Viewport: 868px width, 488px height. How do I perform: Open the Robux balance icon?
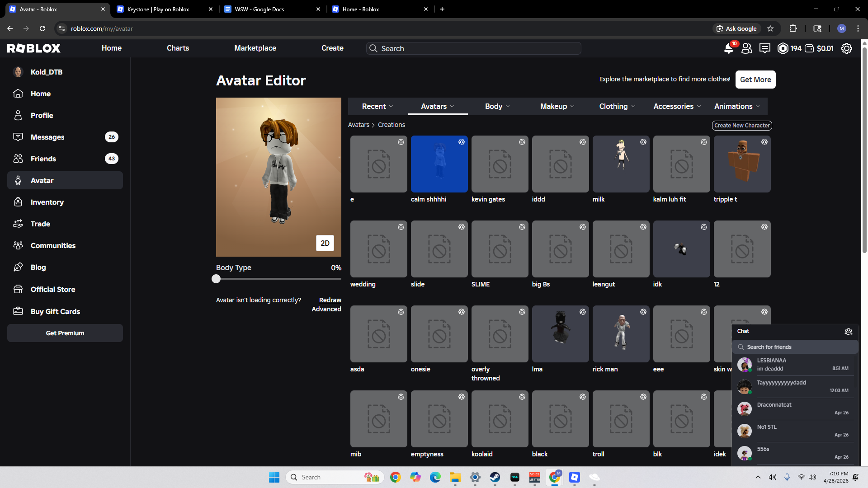point(783,48)
